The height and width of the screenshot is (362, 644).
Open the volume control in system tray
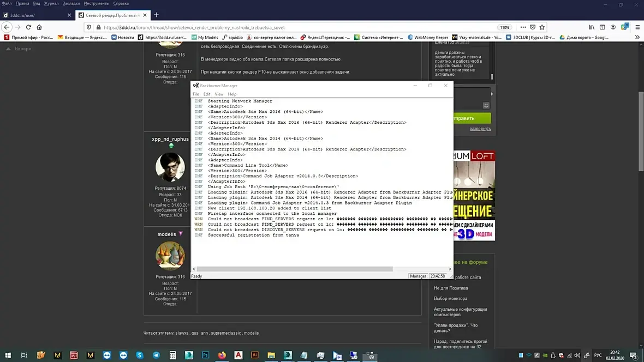click(577, 355)
